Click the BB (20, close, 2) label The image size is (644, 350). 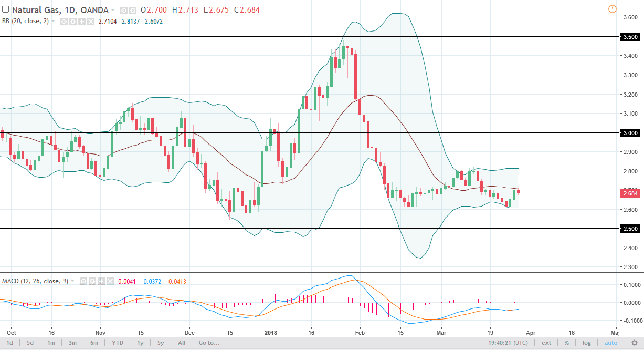point(25,22)
